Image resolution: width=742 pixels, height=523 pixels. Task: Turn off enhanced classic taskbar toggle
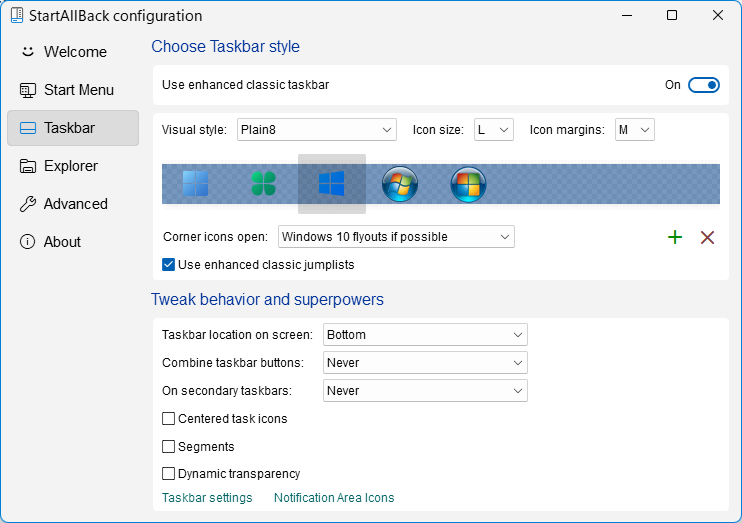(704, 85)
